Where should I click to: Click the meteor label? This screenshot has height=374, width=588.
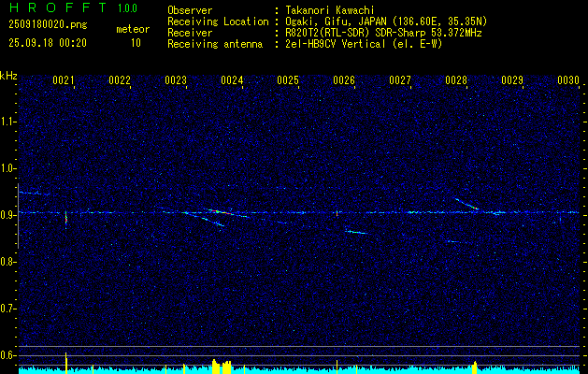coord(133,29)
